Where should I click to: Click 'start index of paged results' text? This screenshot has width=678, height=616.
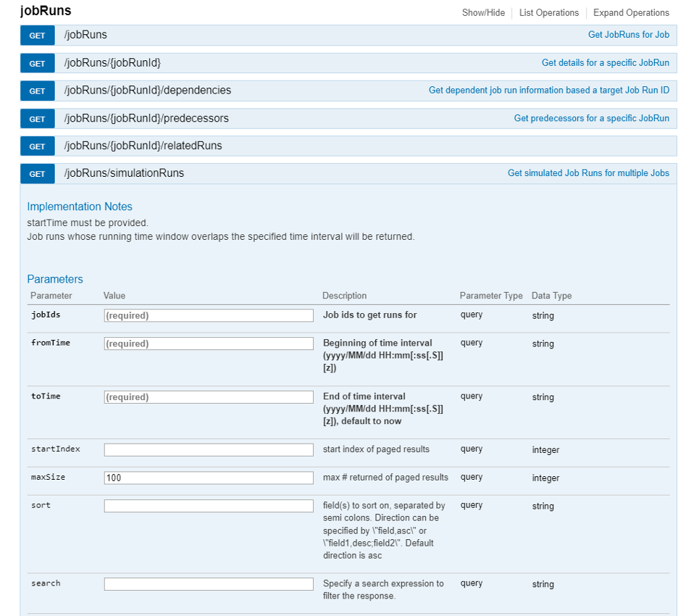(376, 449)
